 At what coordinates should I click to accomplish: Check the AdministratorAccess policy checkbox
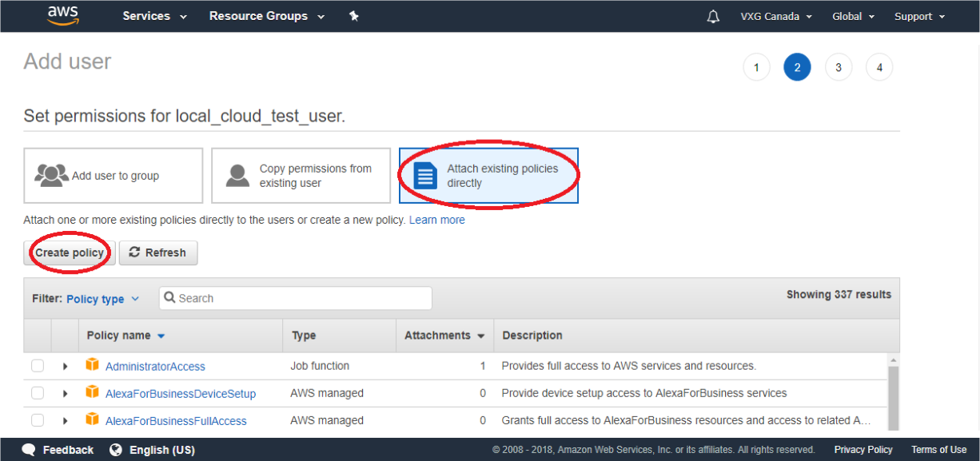point(38,366)
